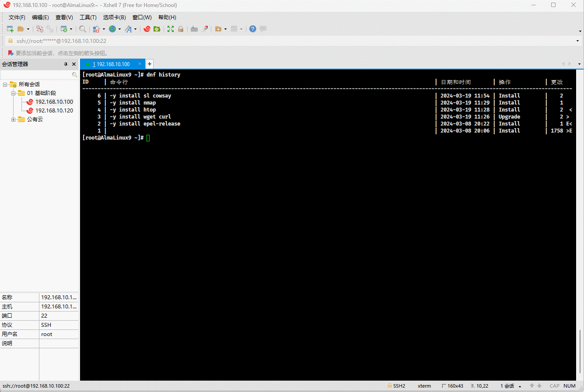
Task: Toggle full screen mode icon
Action: click(171, 29)
